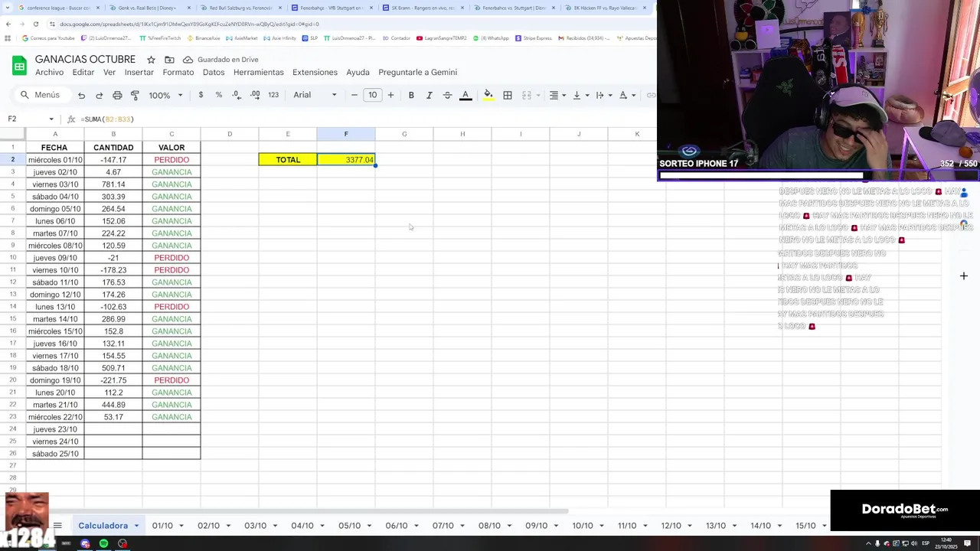Open the horizontal align dropdown

pyautogui.click(x=557, y=95)
